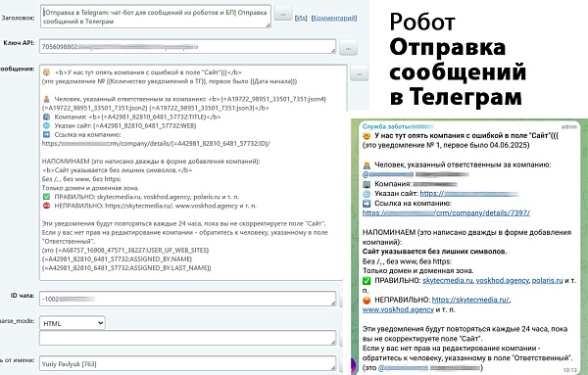Click the field containing Yuriy Pavlyuk [763]
The width and height of the screenshot is (588, 375).
(187, 363)
